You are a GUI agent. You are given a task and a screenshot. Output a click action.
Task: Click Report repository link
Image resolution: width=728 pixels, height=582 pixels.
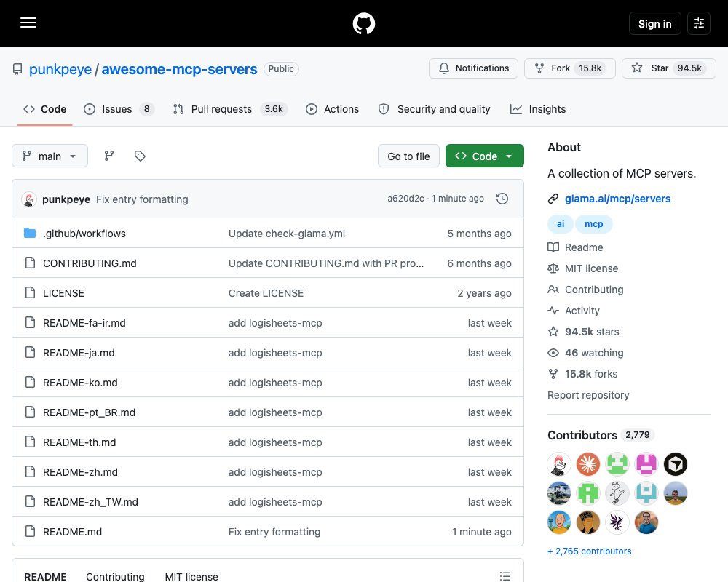[588, 396]
